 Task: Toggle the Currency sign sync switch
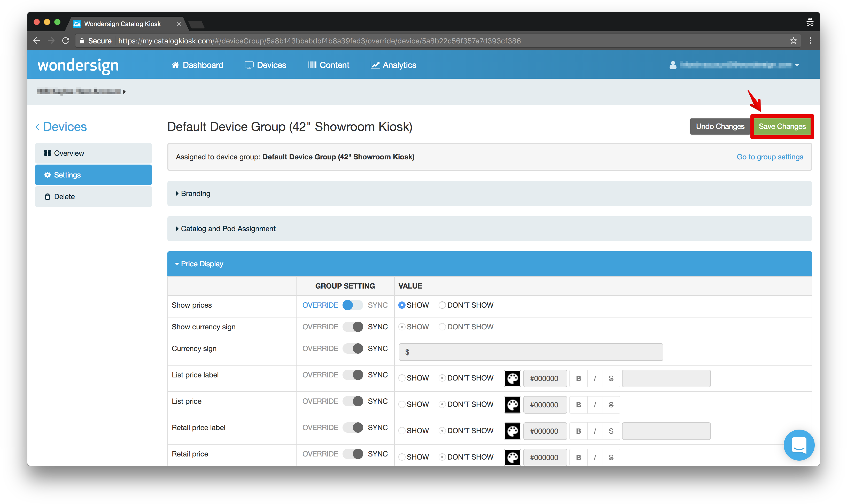(x=353, y=348)
